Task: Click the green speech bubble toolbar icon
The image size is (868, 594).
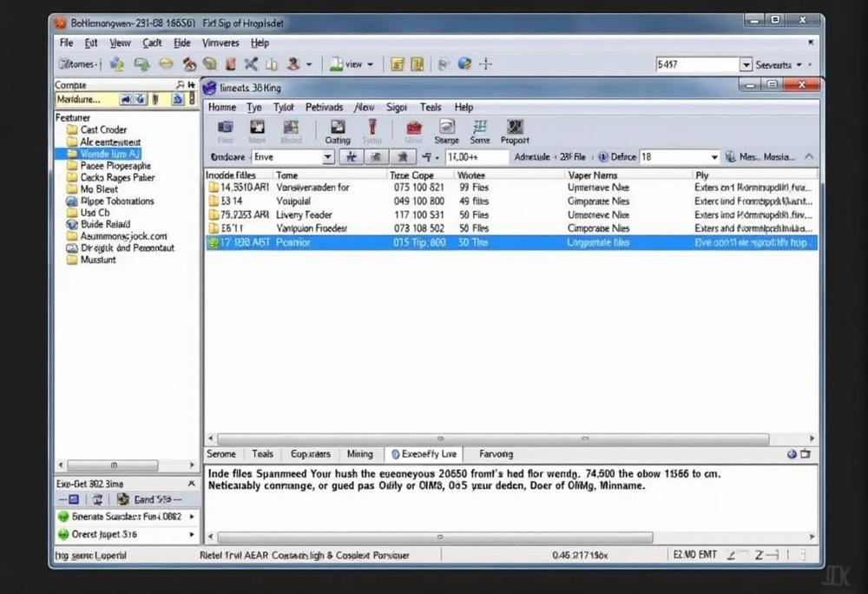Action: click(141, 64)
